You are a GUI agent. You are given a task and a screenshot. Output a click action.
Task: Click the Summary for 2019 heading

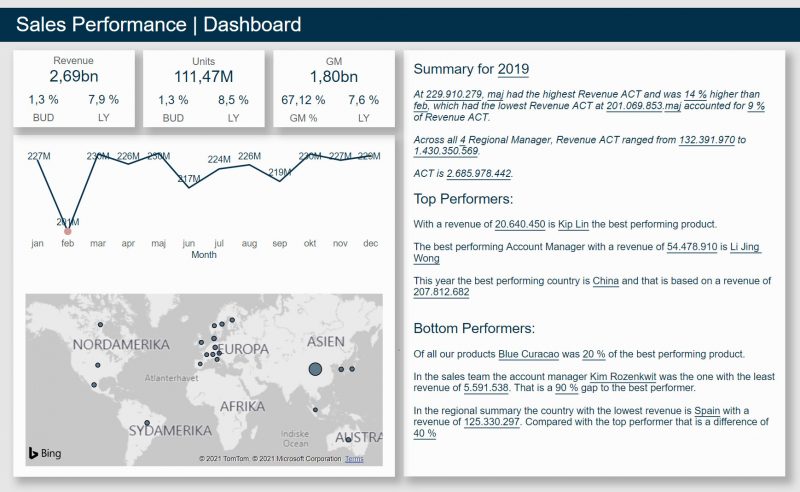tap(471, 69)
